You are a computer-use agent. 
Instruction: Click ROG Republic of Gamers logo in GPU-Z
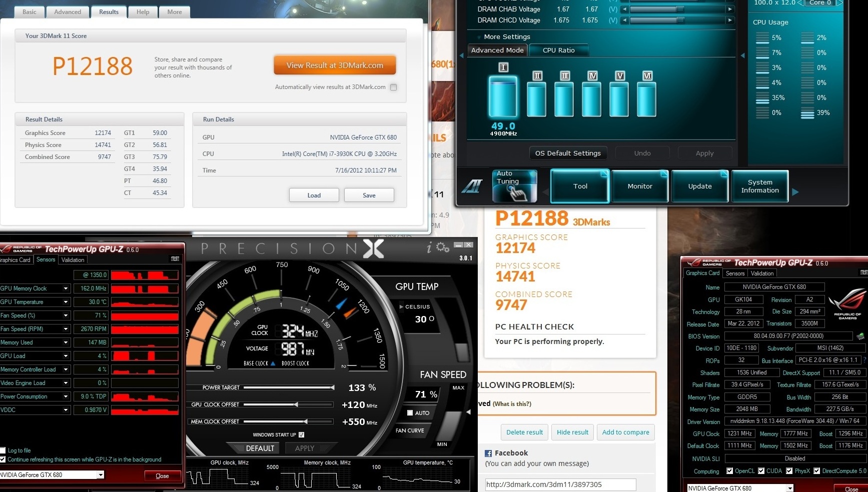pyautogui.click(x=847, y=304)
